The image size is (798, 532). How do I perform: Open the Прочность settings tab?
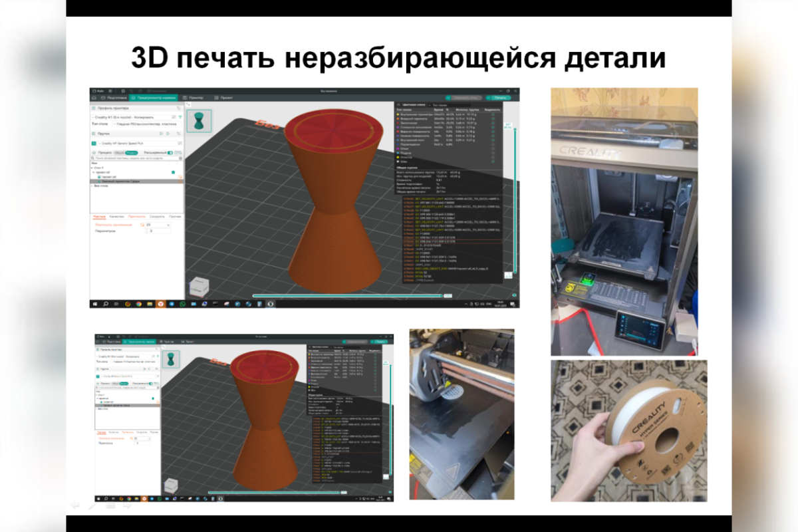(136, 217)
